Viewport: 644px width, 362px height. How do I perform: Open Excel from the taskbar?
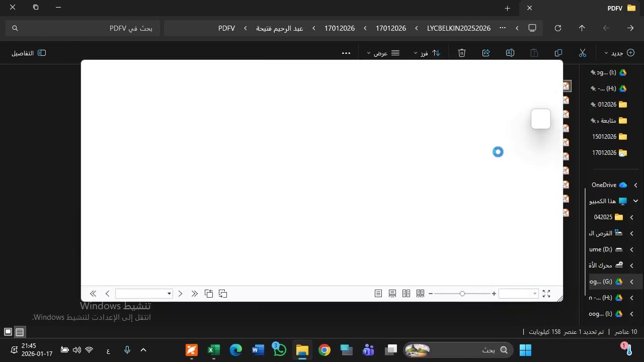pos(213,350)
